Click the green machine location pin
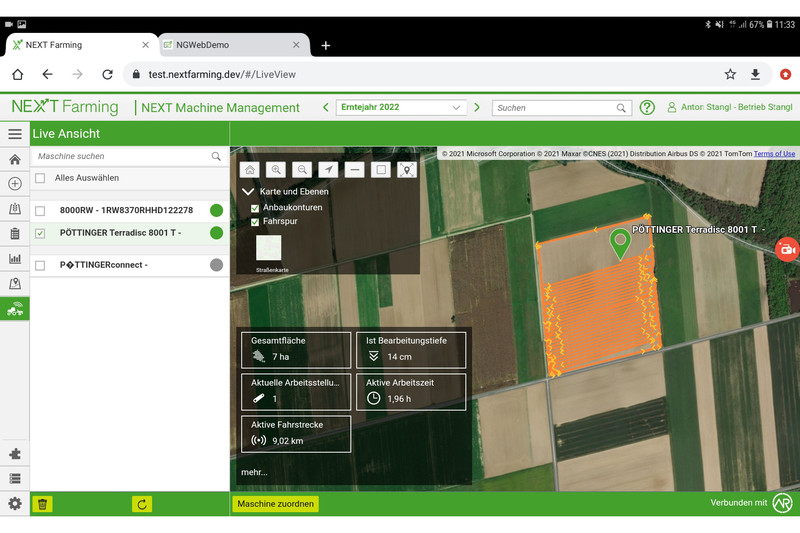 click(x=620, y=243)
